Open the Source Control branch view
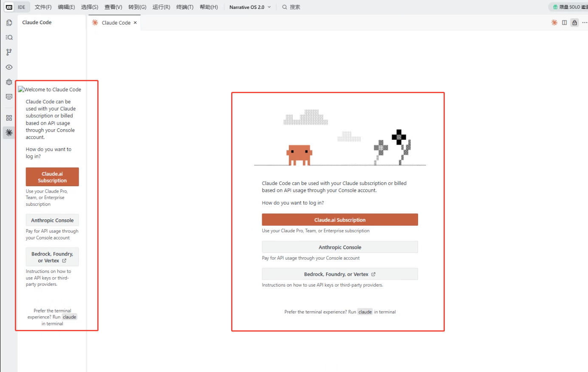The height and width of the screenshot is (372, 588). pos(9,52)
